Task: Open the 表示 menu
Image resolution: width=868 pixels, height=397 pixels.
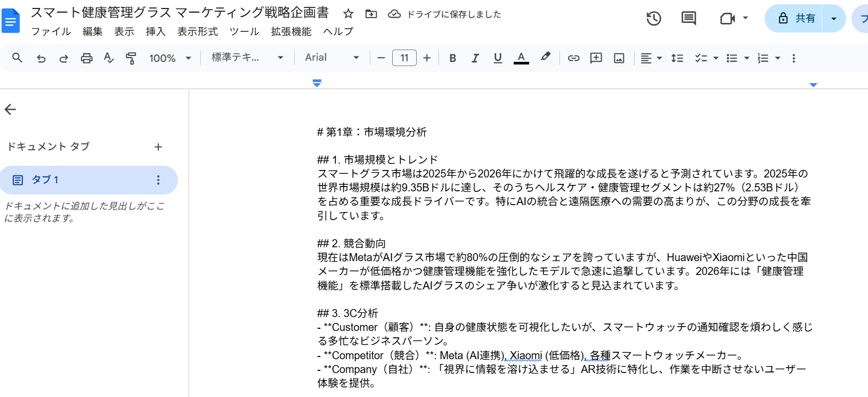Action: (x=124, y=31)
